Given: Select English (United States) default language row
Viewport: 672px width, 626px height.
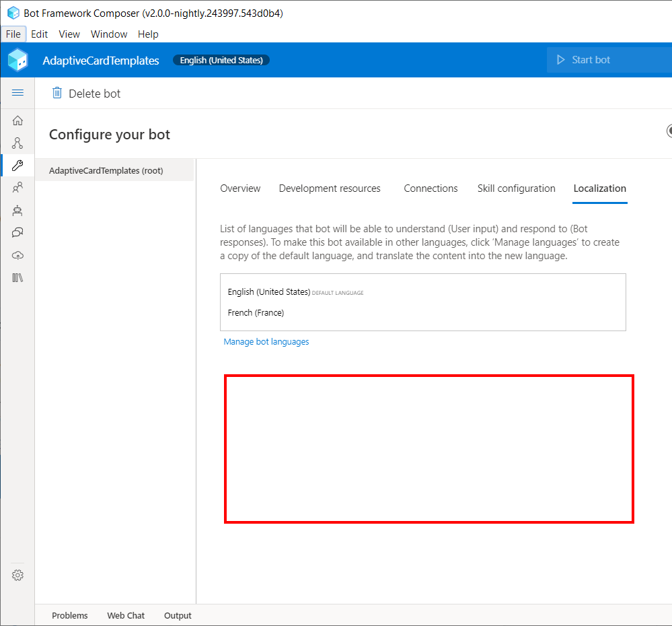Looking at the screenshot, I should click(423, 292).
